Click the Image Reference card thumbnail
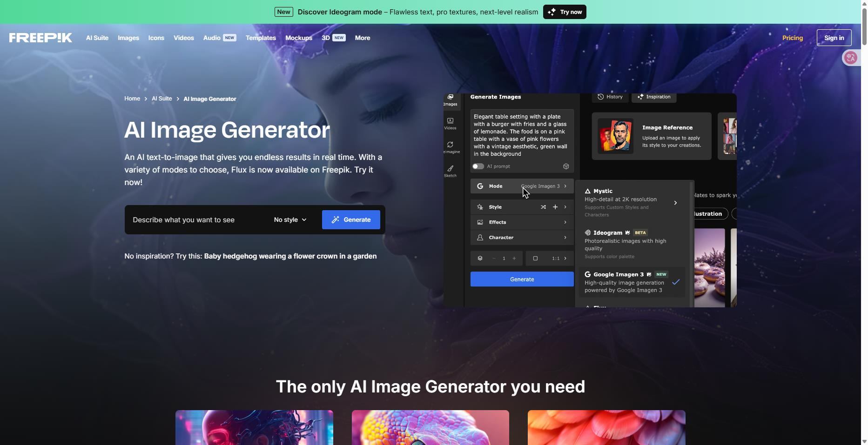 coord(615,136)
